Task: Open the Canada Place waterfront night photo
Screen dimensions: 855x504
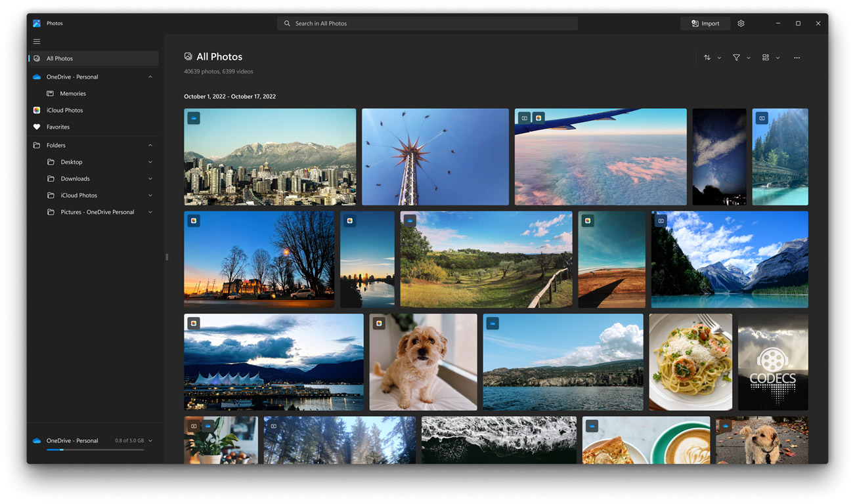Action: 274,362
